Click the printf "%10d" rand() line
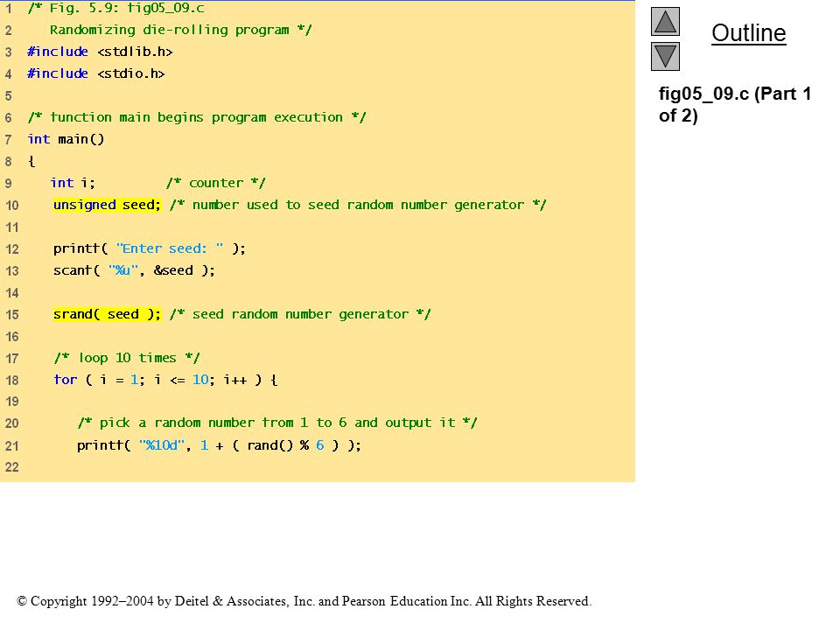The image size is (840, 630). [x=219, y=445]
